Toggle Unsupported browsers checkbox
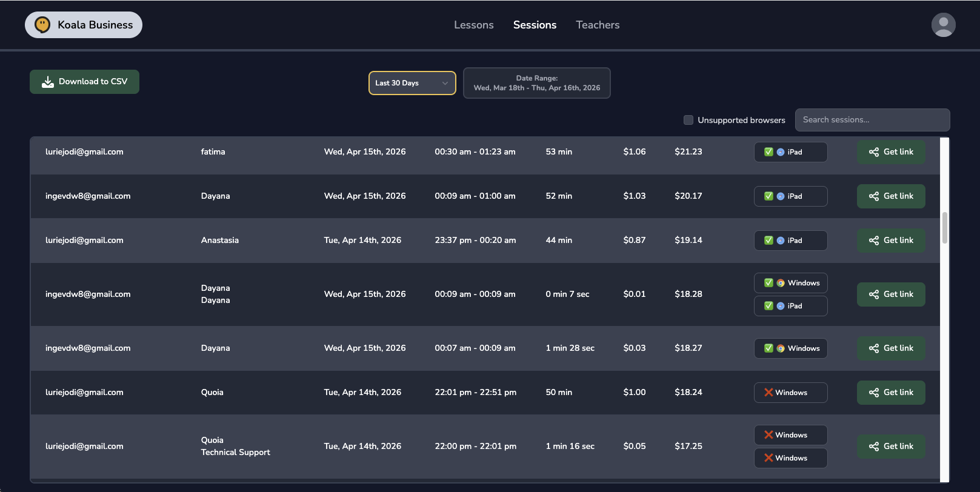Image resolution: width=980 pixels, height=492 pixels. (x=688, y=120)
